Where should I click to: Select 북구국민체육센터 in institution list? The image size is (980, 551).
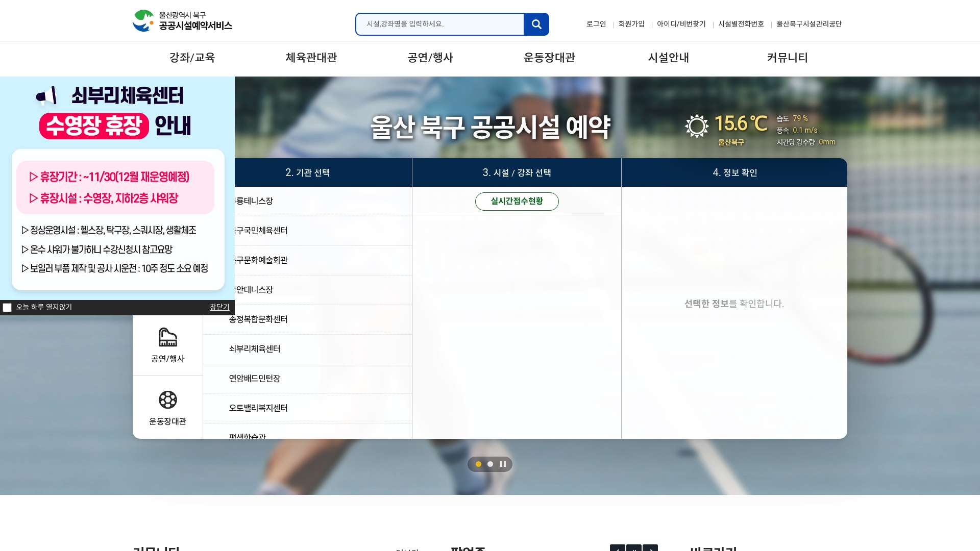(x=323, y=231)
